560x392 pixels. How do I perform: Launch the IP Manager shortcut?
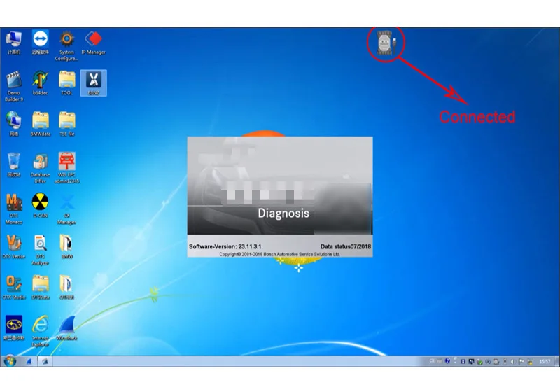[94, 42]
